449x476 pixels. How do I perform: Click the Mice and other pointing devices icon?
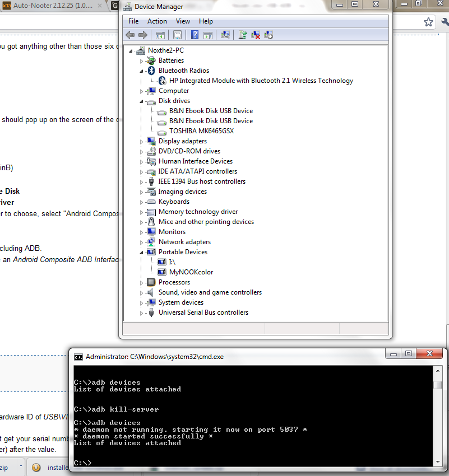(151, 222)
